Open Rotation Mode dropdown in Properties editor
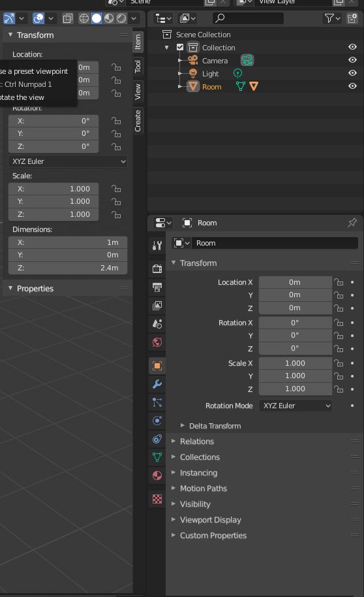Screen dimensions: 364x597 tap(295, 406)
